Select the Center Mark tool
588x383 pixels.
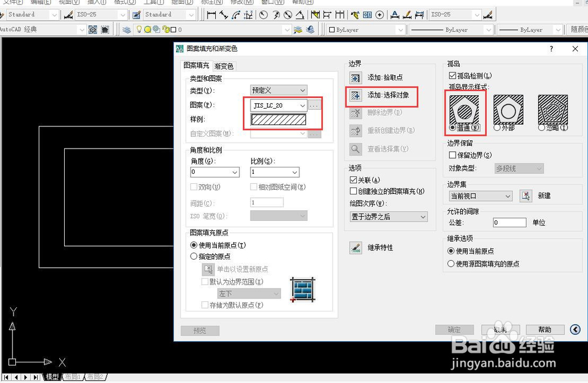point(380,15)
